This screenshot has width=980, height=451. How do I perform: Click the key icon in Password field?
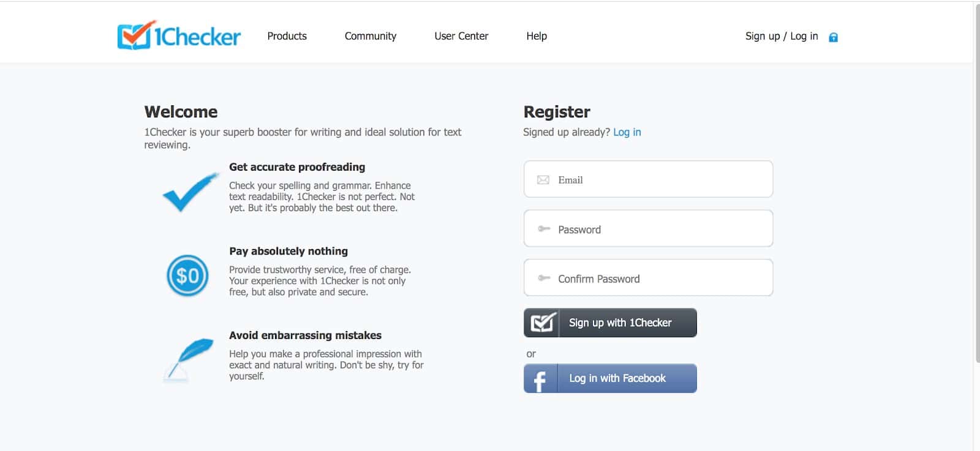coord(544,229)
